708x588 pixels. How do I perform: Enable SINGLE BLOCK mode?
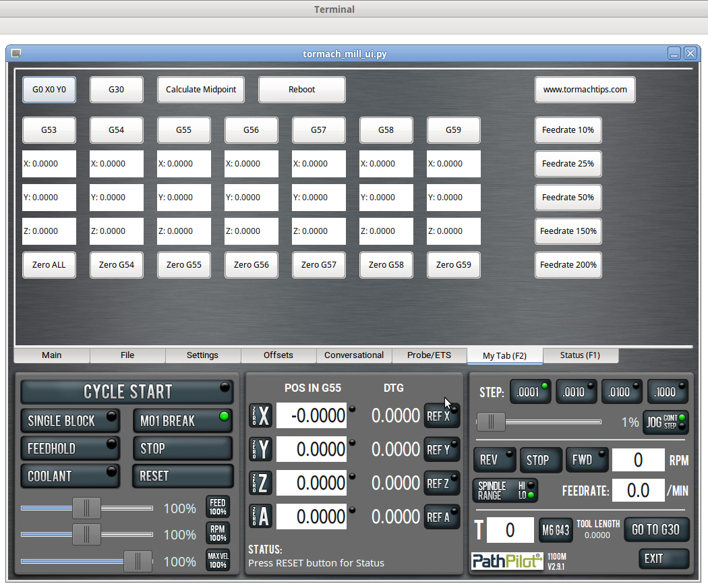pyautogui.click(x=70, y=421)
